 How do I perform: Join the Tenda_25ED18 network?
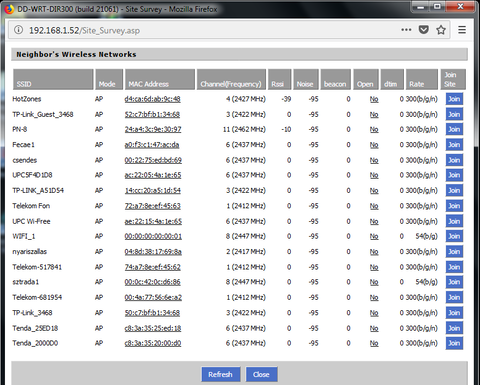point(454,328)
